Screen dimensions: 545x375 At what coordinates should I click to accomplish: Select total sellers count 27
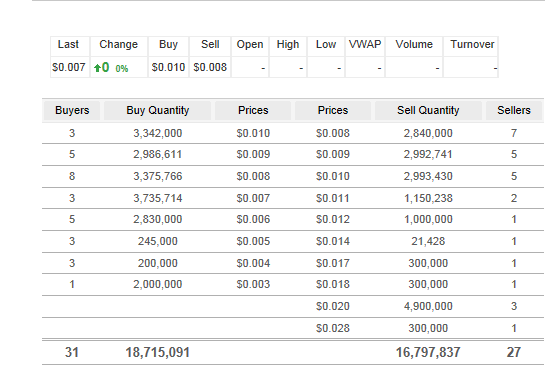514,352
